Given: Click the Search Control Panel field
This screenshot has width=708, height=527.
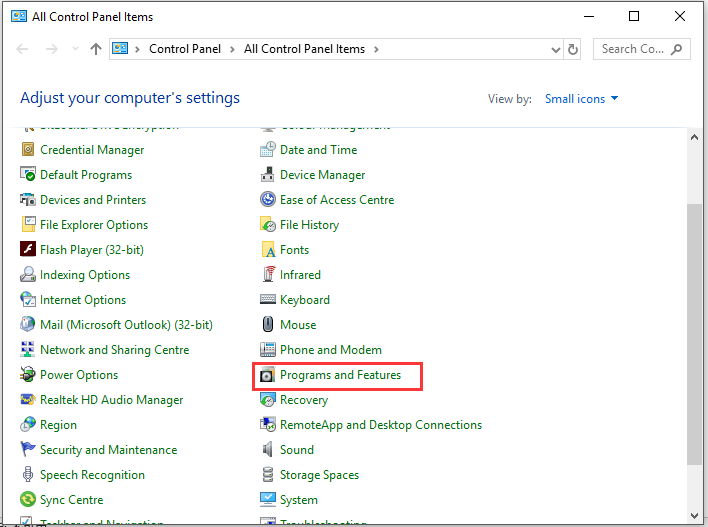Looking at the screenshot, I should [x=632, y=49].
